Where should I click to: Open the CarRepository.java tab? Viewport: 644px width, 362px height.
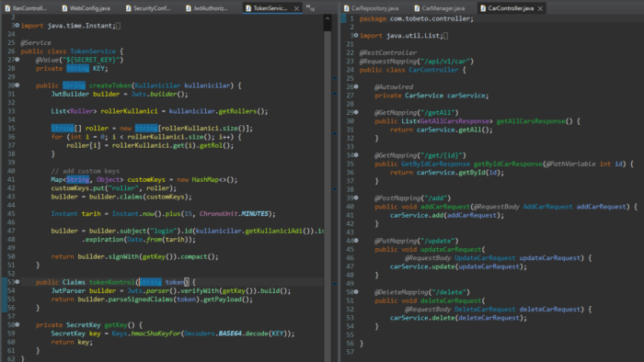click(x=372, y=7)
